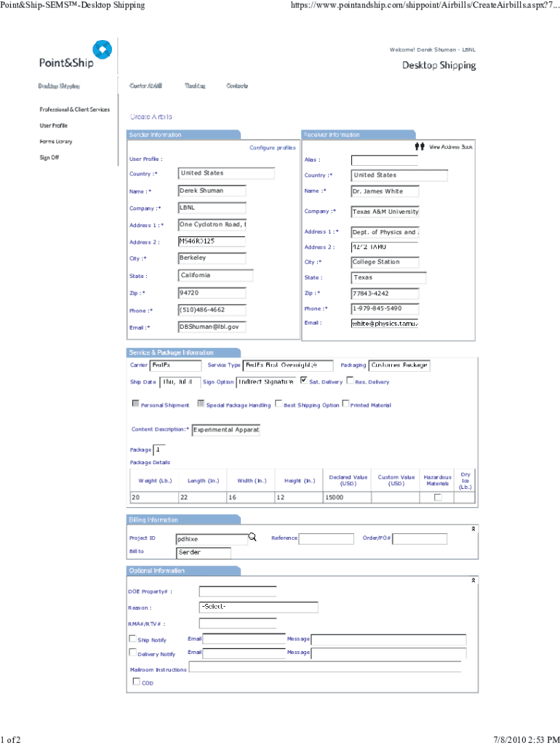Open the Packaging dropdown
The height and width of the screenshot is (745, 560).
[x=399, y=365]
